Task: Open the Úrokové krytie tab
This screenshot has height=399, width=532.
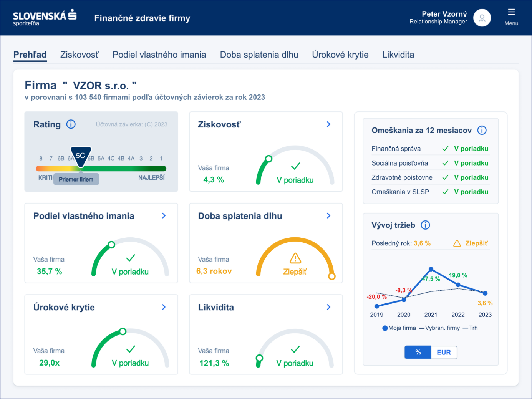Action: (340, 55)
